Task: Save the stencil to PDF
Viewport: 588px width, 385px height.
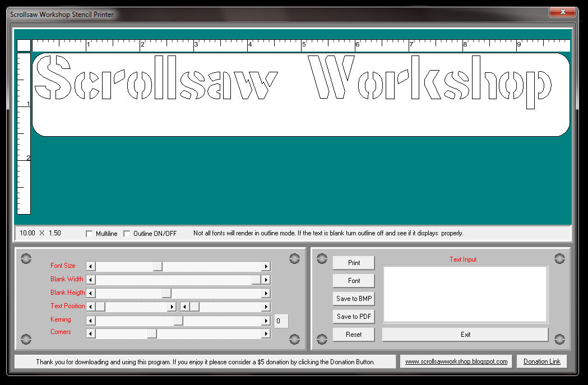Action: tap(353, 316)
